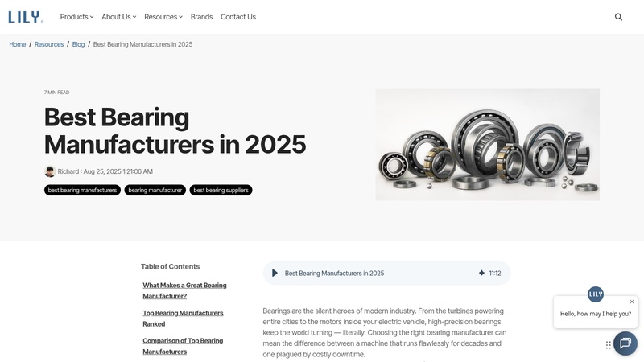
Task: Expand the Products menu
Action: click(76, 17)
